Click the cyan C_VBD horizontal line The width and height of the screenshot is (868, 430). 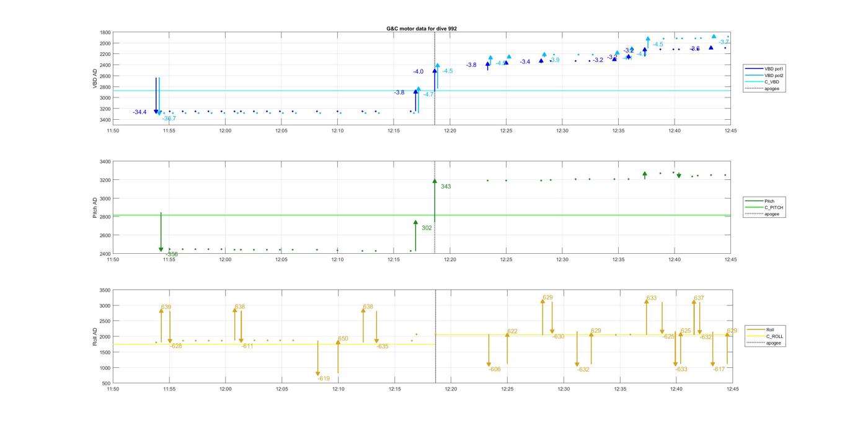click(x=422, y=91)
